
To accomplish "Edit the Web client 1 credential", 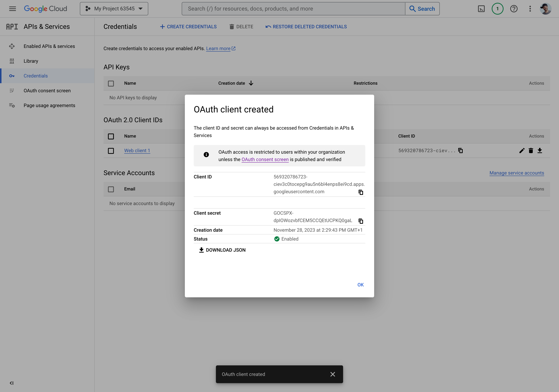I will (522, 151).
